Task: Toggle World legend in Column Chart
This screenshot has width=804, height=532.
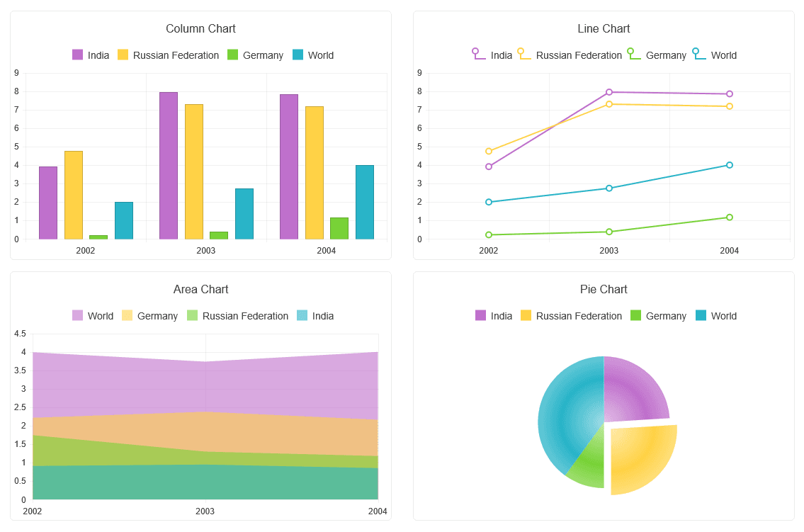Action: (x=313, y=55)
